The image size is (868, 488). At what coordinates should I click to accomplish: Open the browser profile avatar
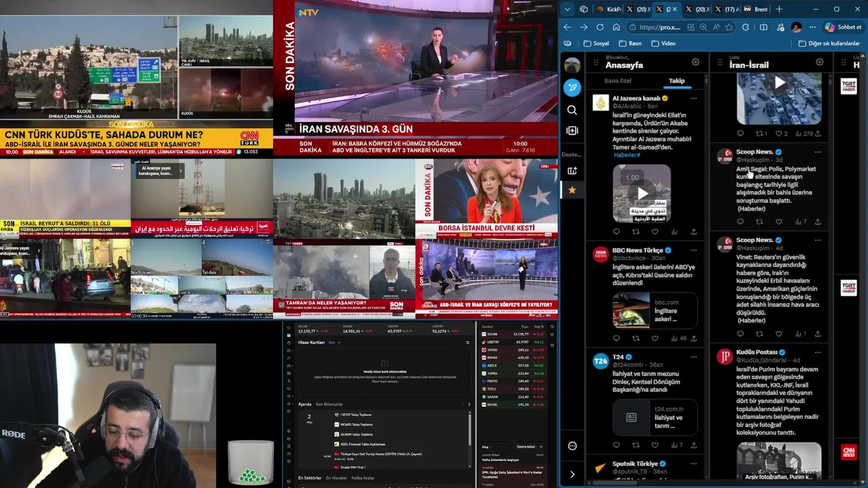[796, 27]
